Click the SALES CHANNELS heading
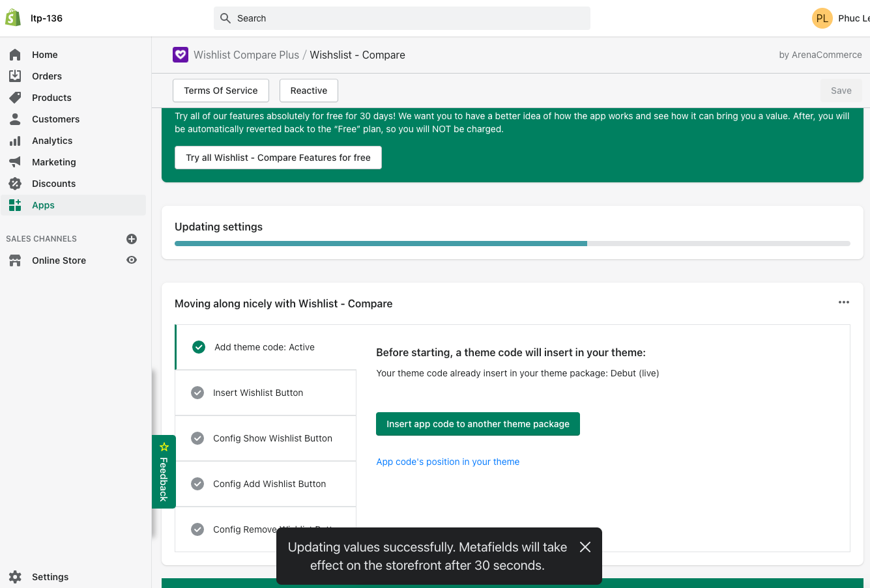Viewport: 870px width, 588px height. (42, 239)
